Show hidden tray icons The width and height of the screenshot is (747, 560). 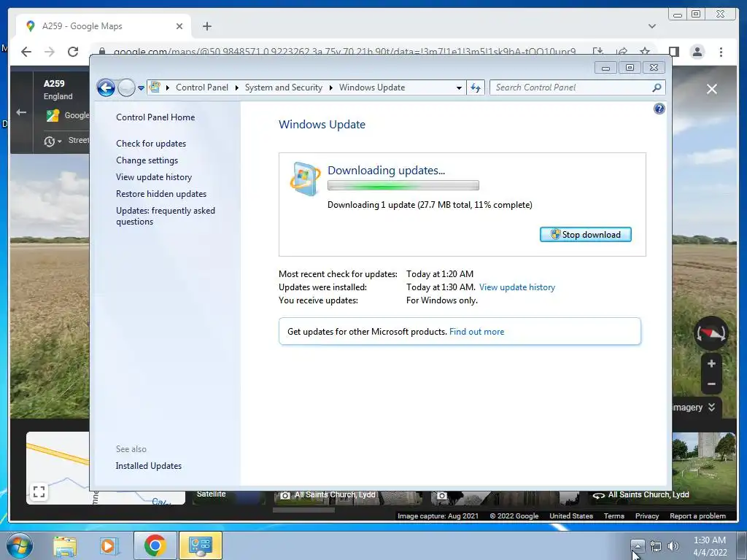click(x=638, y=545)
